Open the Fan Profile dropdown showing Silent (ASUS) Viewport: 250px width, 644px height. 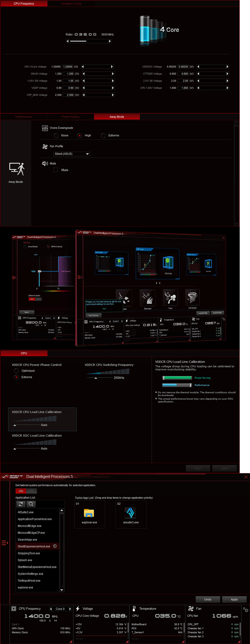(72, 154)
